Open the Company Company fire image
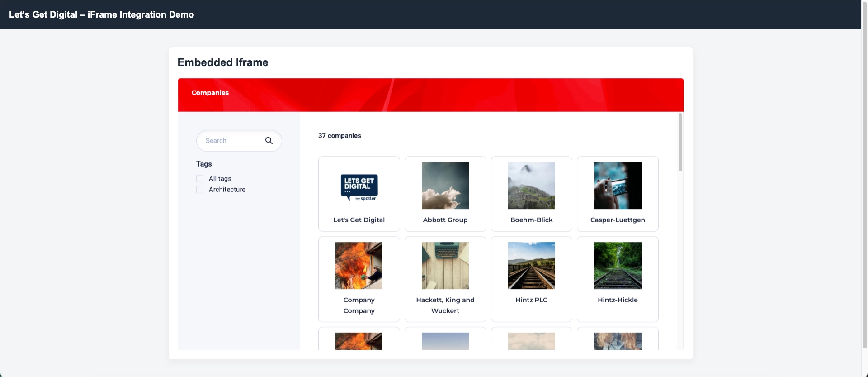Screen dimensions: 868x377 (359, 266)
